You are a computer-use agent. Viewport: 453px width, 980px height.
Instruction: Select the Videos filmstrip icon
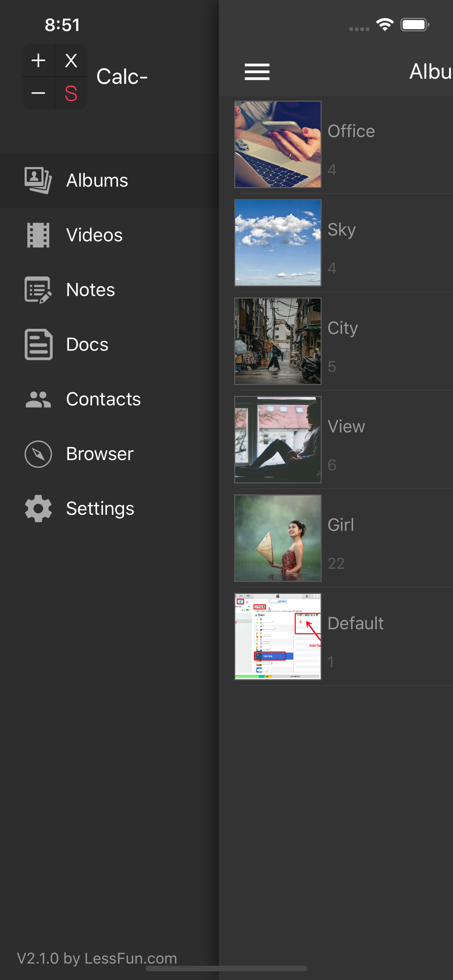[x=38, y=235]
